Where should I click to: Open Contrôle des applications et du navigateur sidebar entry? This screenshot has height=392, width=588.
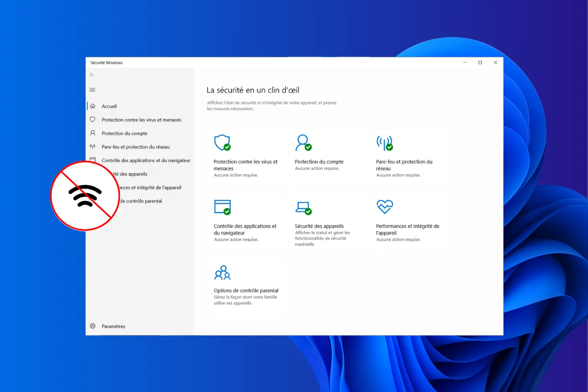point(146,160)
